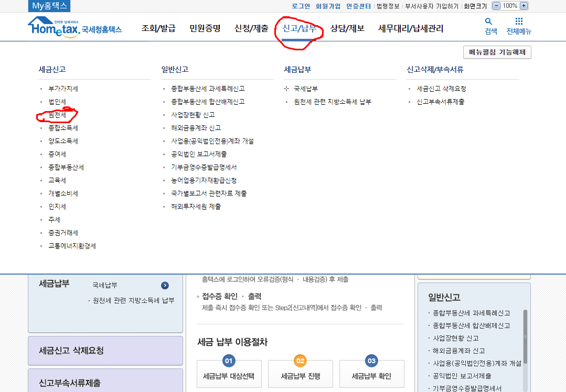Image resolution: width=566 pixels, height=392 pixels.
Task: Open the 세금신고 삭제요청 panel button
Action: coord(105,351)
